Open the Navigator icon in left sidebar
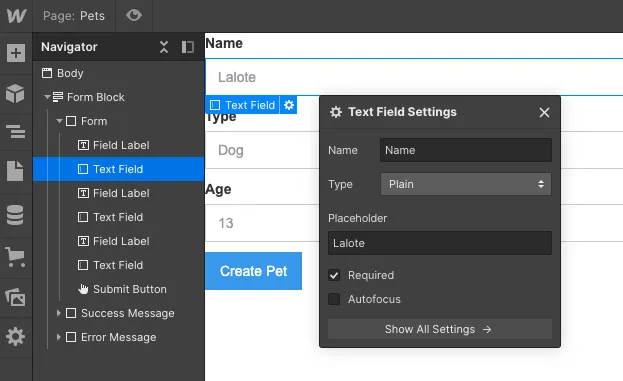Screen dimensions: 623x381 [15, 132]
